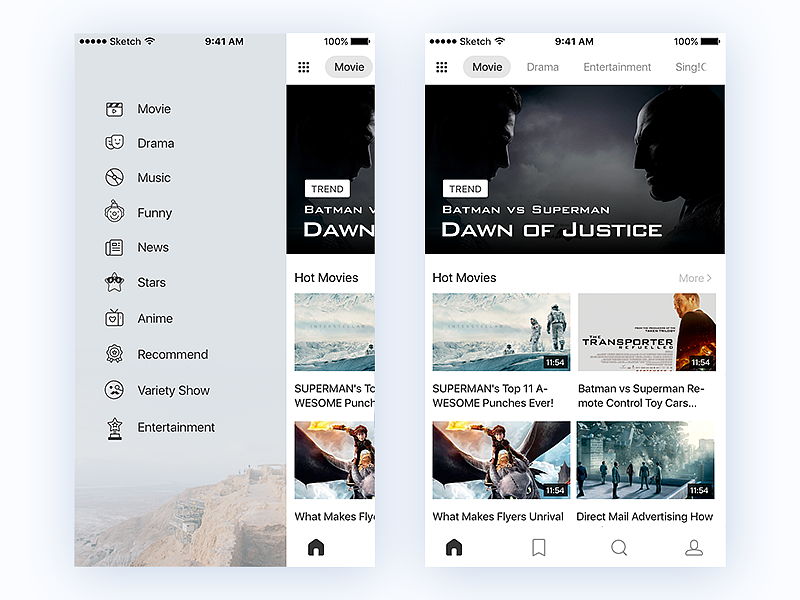
Task: Choose the Funny clown icon
Action: click(x=114, y=211)
